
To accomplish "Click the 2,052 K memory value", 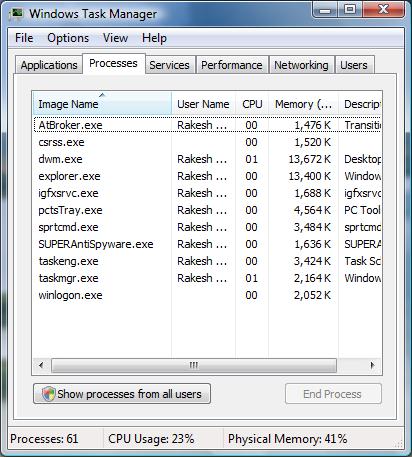I will [x=312, y=295].
